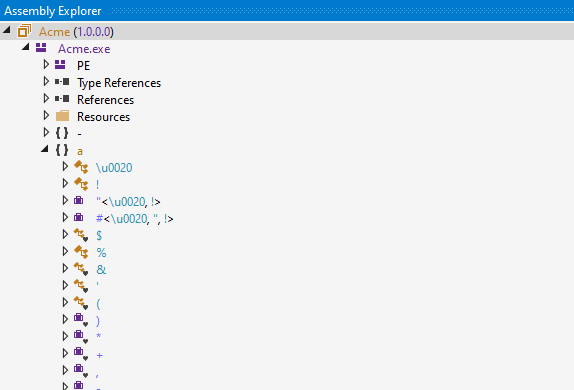Click the PE node icon

[x=60, y=65]
